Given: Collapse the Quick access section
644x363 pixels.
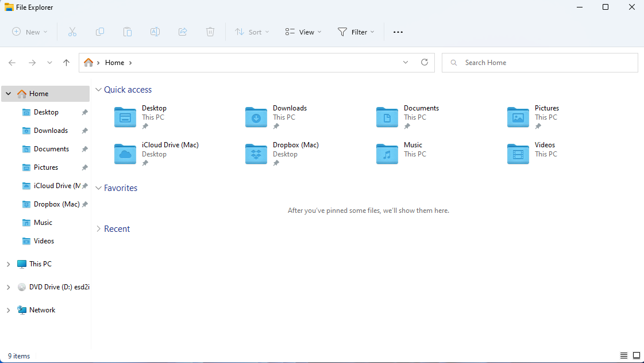Looking at the screenshot, I should pos(98,89).
